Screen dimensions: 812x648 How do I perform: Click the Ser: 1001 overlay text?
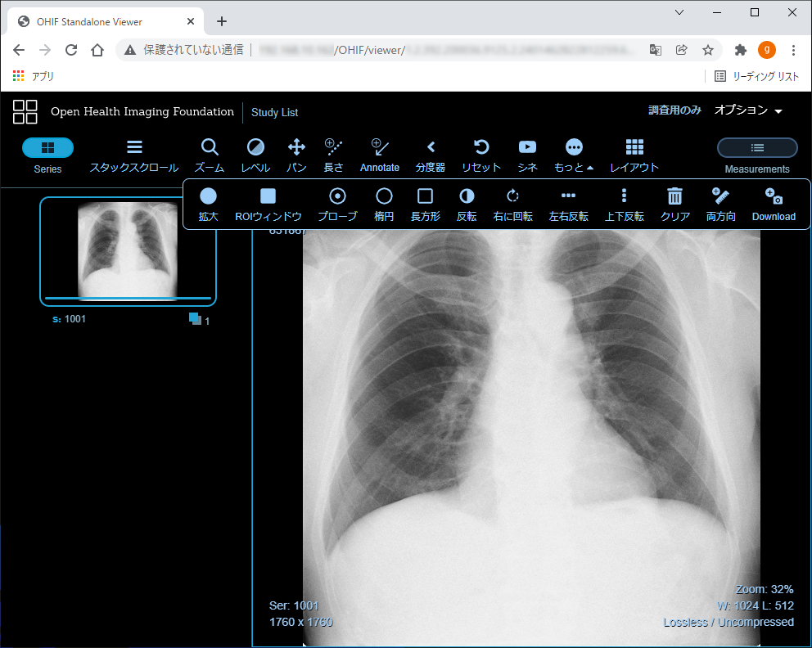pos(294,605)
